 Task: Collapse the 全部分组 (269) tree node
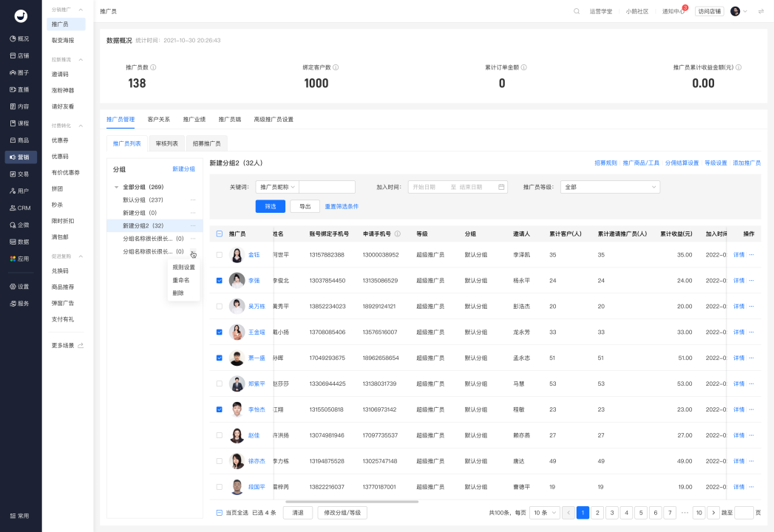pos(117,187)
